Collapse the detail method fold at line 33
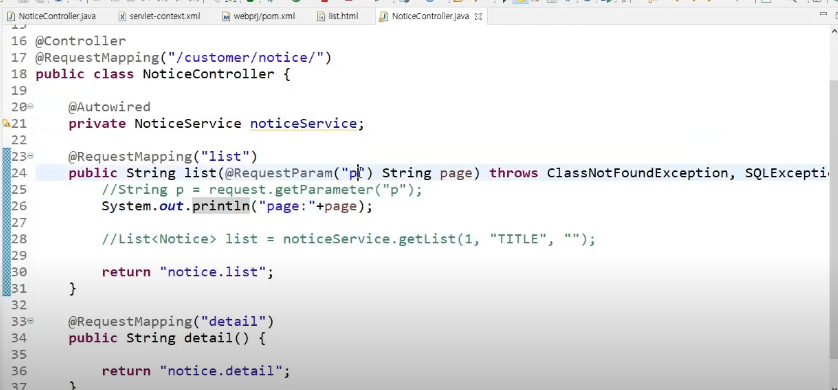 pos(30,321)
